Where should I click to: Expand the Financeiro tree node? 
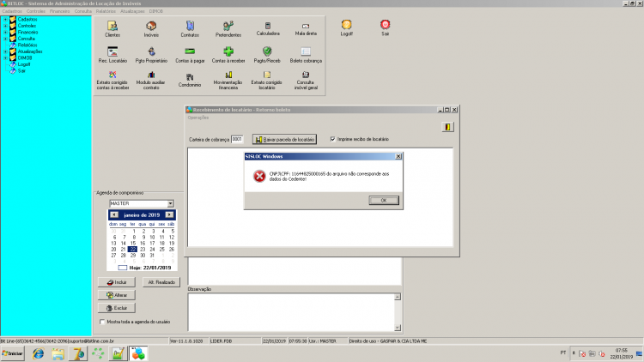point(5,32)
